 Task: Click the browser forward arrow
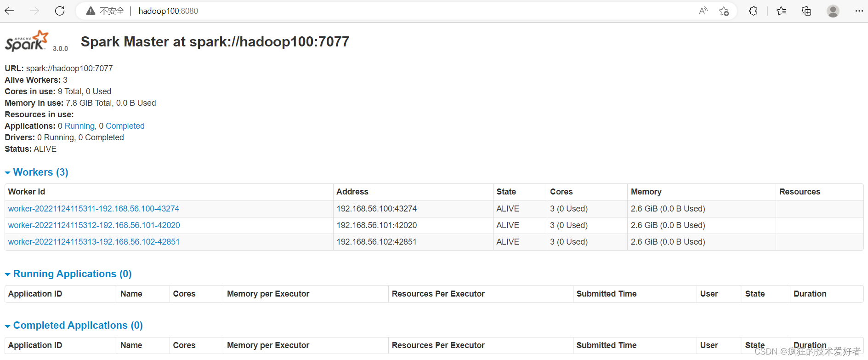34,11
